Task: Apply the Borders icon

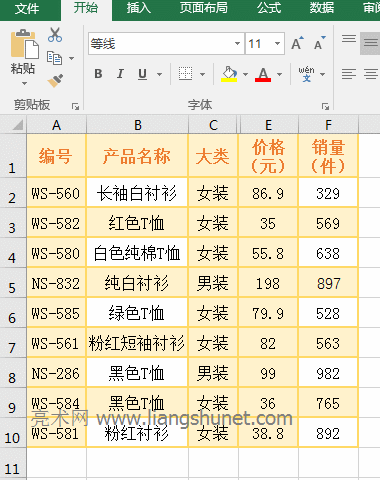Action: click(185, 74)
